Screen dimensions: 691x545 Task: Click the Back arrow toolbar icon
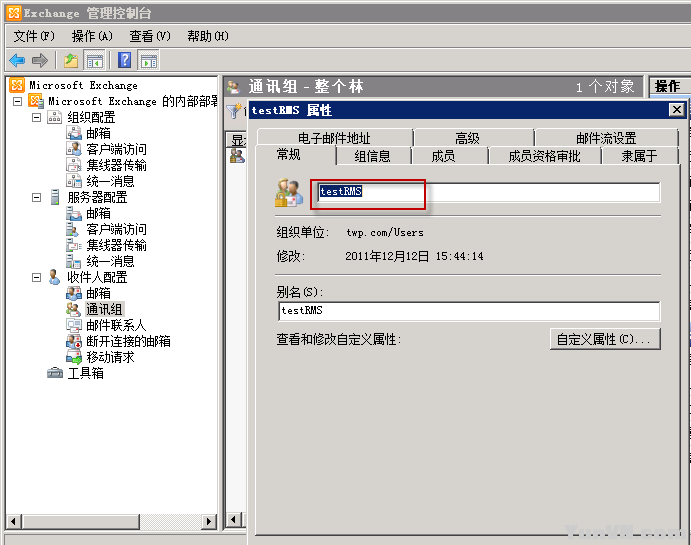coord(17,60)
